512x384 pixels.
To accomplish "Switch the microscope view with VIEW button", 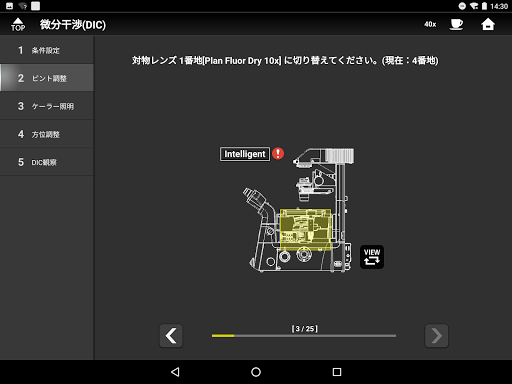I will (x=372, y=257).
